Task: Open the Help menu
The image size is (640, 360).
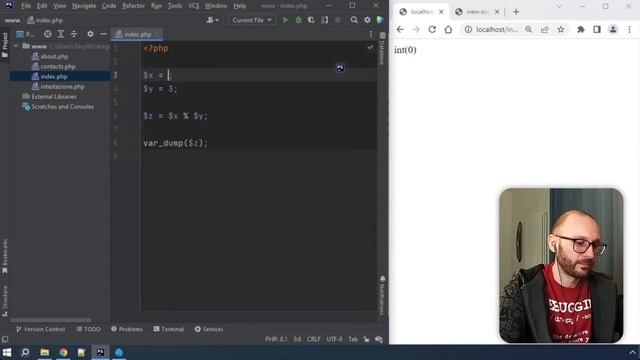Action: pos(240,6)
